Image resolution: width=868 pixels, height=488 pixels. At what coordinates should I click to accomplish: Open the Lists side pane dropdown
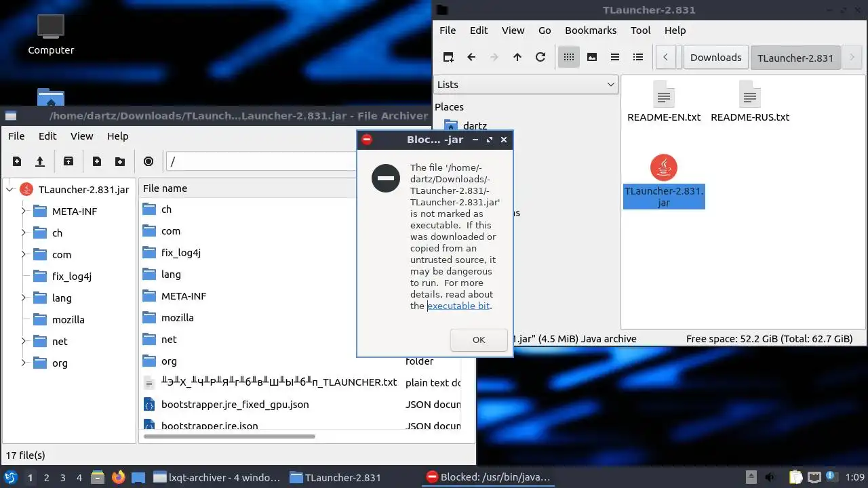(526, 85)
